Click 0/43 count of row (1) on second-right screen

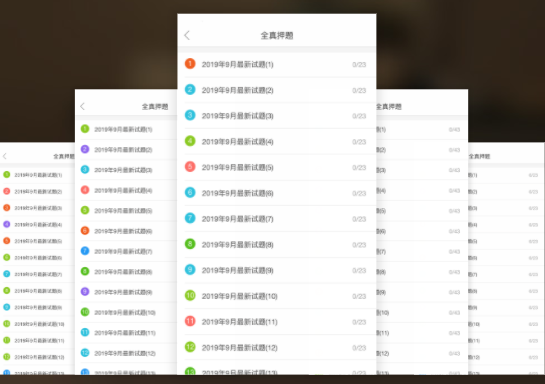point(454,130)
